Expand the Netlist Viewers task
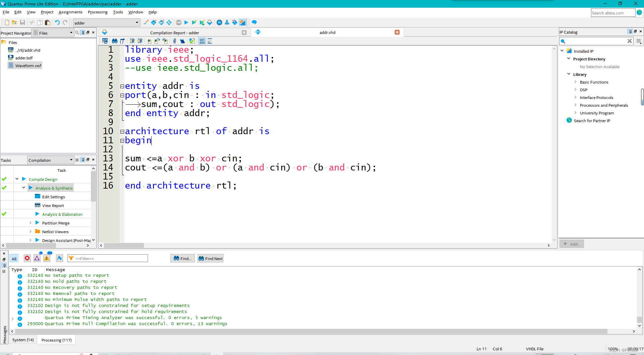644x355 pixels. pos(30,232)
